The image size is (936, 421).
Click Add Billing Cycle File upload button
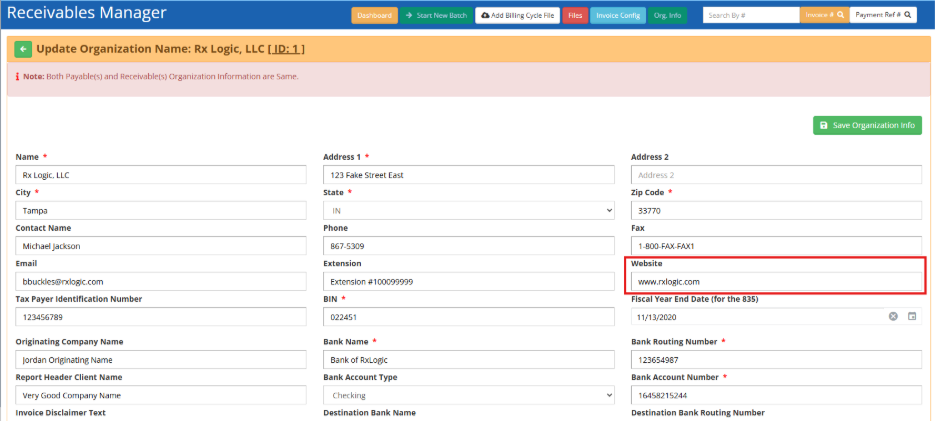coord(517,15)
